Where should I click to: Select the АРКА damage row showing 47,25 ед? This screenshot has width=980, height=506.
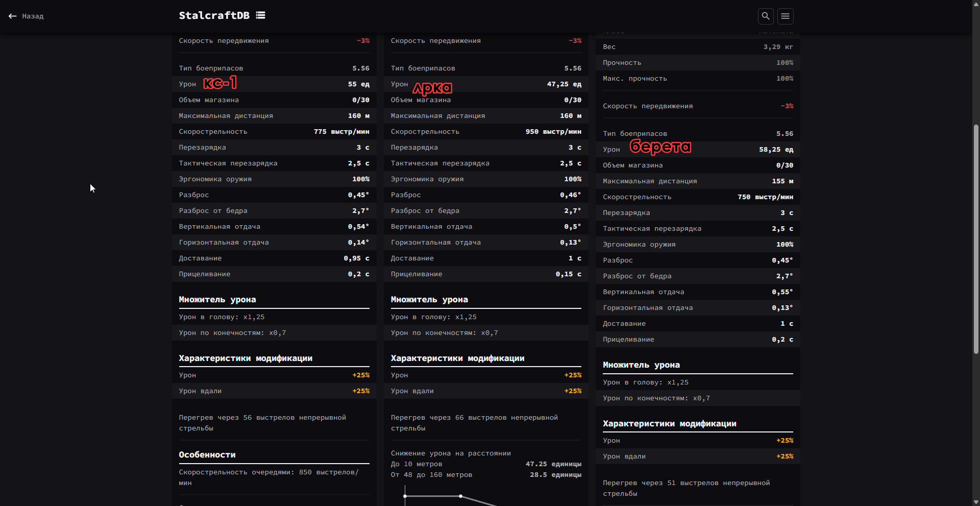(x=486, y=84)
